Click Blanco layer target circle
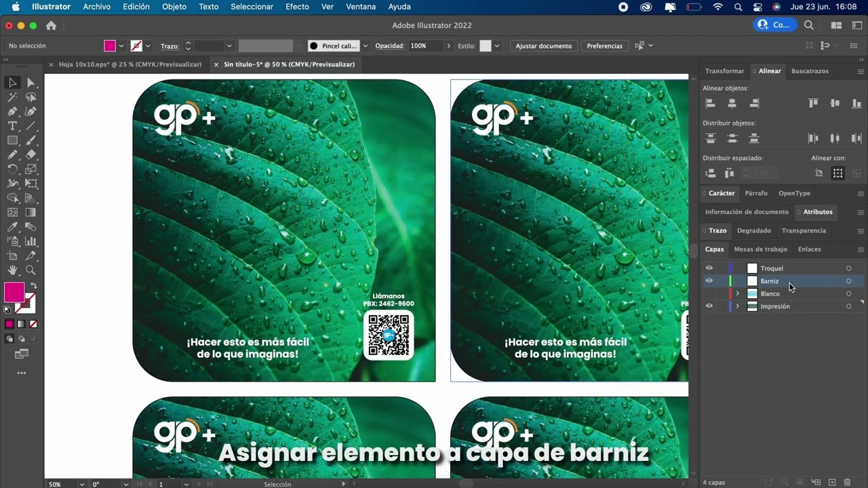Image resolution: width=868 pixels, height=488 pixels. [848, 293]
